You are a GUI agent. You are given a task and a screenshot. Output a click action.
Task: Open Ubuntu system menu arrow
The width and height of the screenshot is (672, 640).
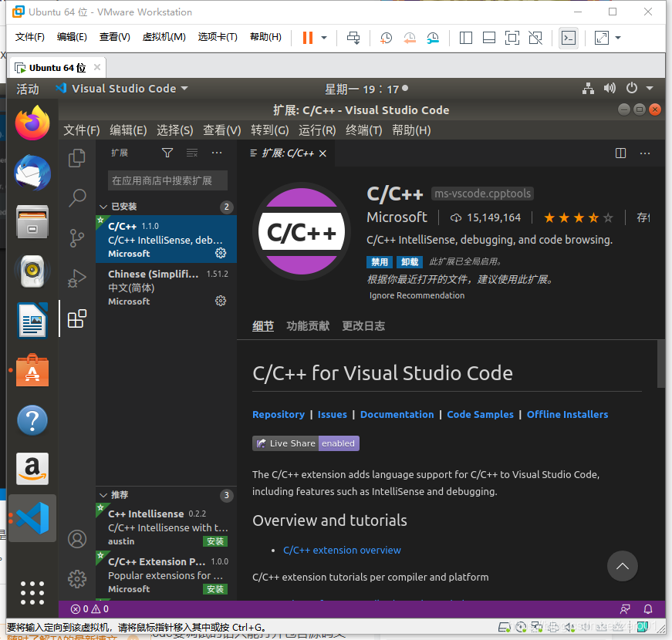tap(650, 88)
